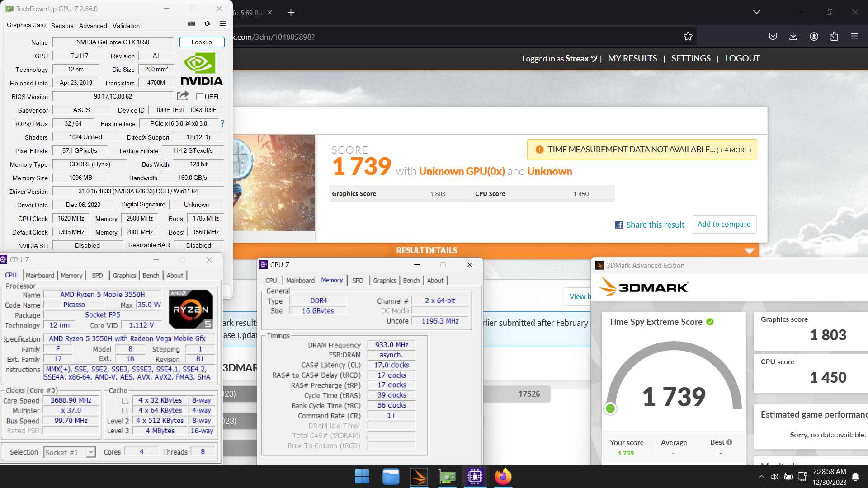Switch to GPU-Z Advanced tab
The height and width of the screenshot is (488, 868).
93,26
